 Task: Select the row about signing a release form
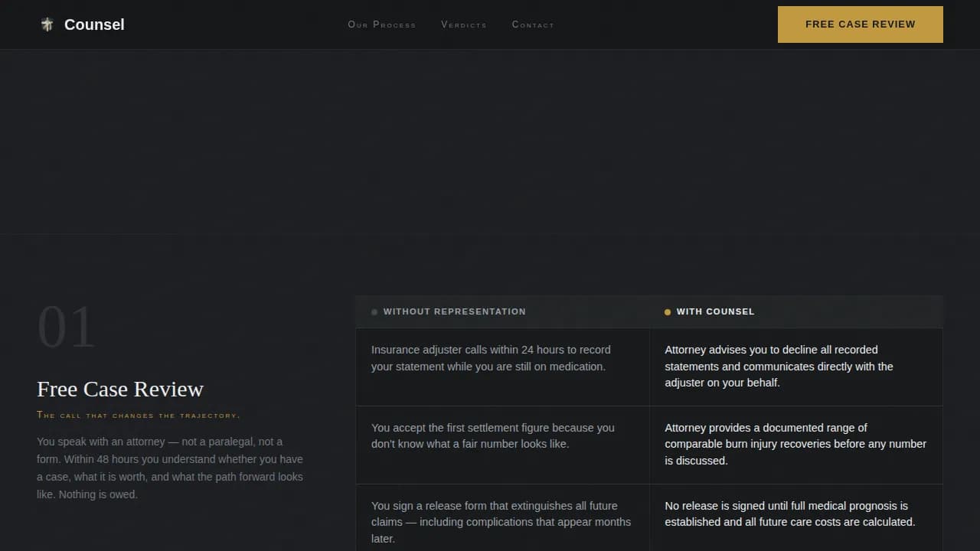tap(502, 522)
